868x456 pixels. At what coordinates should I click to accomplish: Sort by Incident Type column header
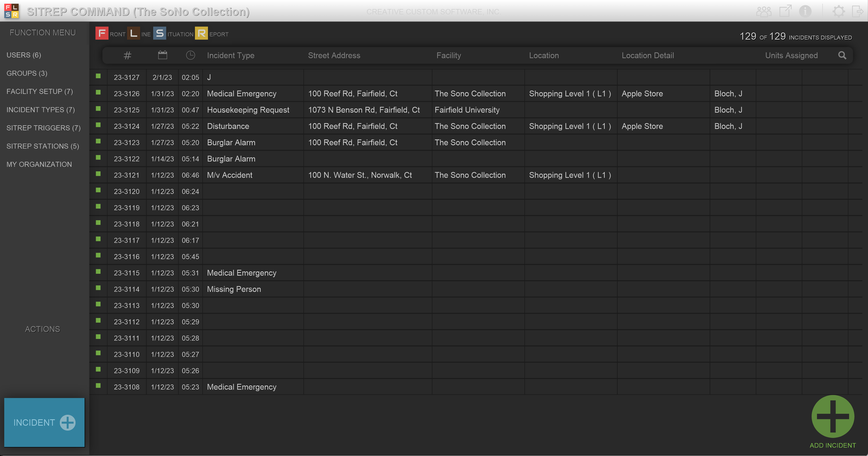[x=231, y=55]
